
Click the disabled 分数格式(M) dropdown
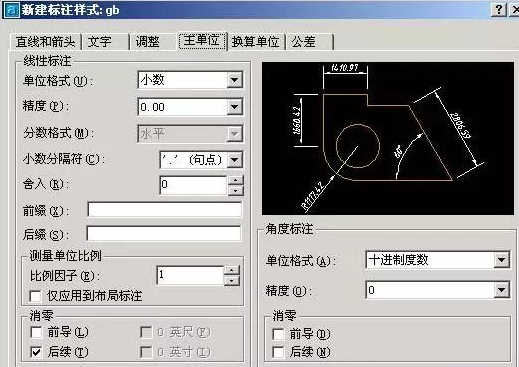pyautogui.click(x=190, y=134)
